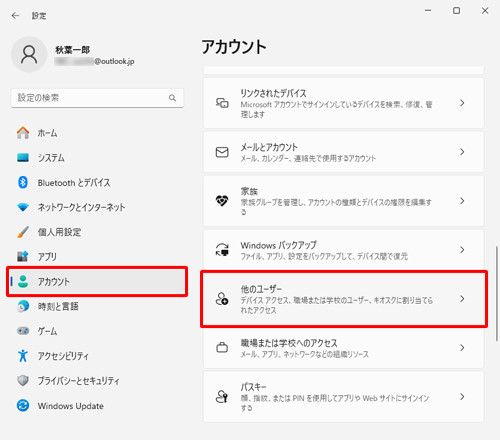Expand リンクされたデバイス chevron arrow

coord(462,103)
